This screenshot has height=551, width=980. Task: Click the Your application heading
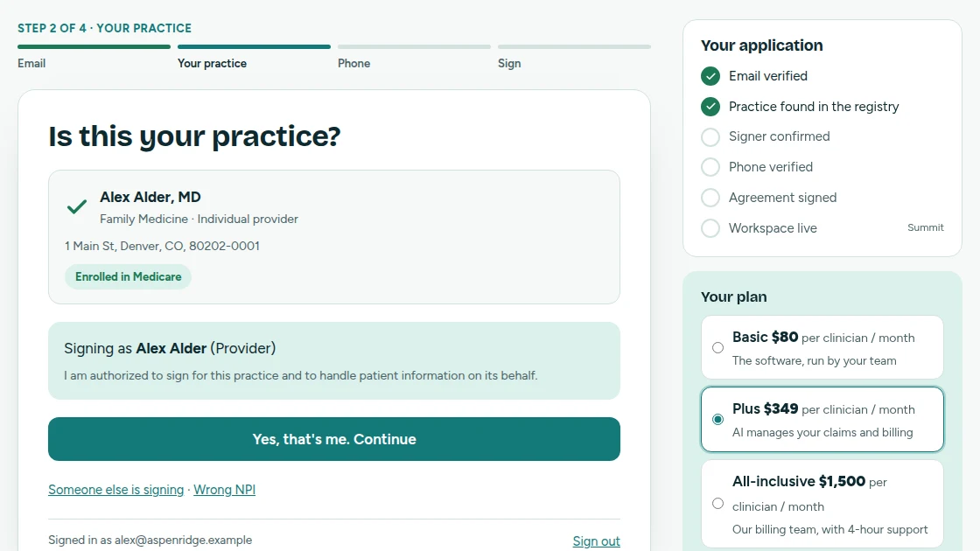click(x=762, y=45)
